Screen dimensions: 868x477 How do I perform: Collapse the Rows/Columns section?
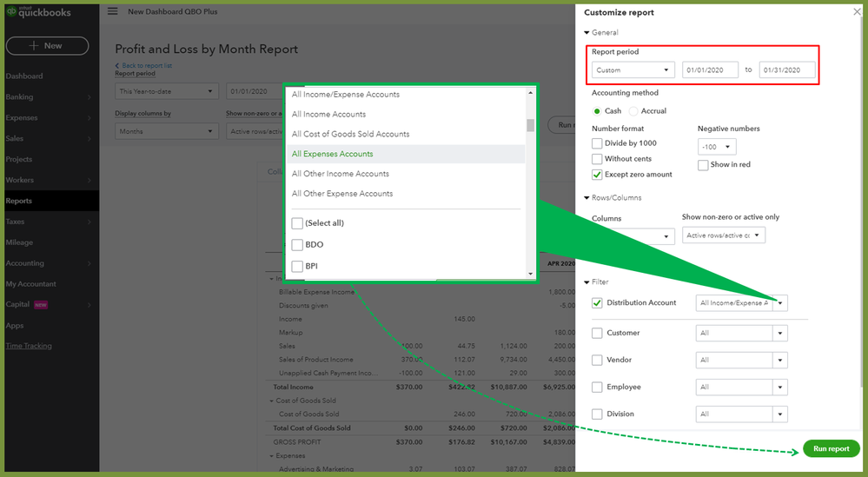586,197
